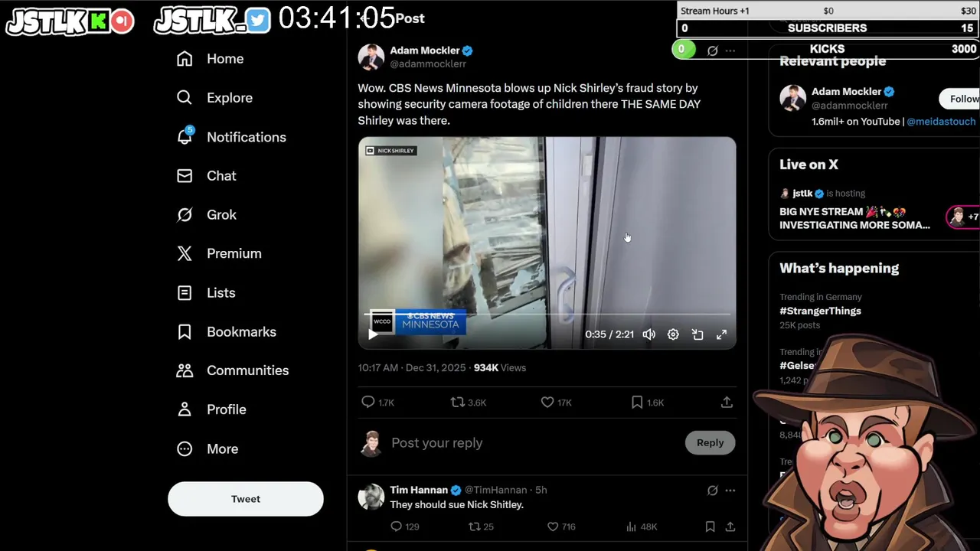The width and height of the screenshot is (980, 551).
Task: Click the Chat envelope icon
Action: point(185,176)
